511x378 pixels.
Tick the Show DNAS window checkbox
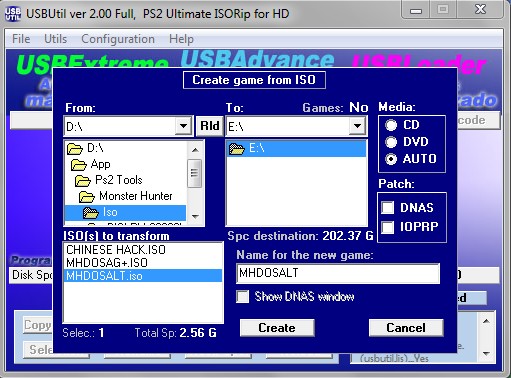242,296
